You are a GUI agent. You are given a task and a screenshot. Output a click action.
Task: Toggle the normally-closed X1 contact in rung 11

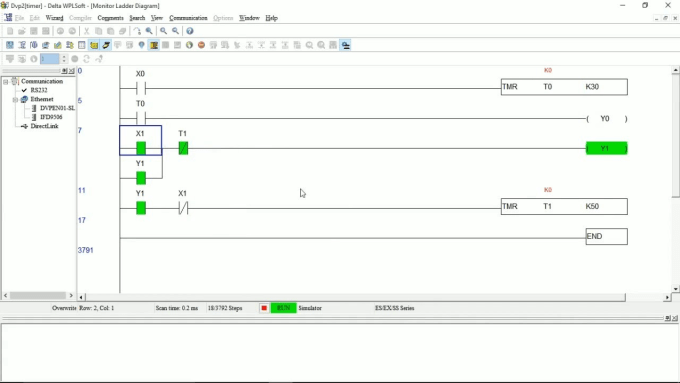pos(183,208)
